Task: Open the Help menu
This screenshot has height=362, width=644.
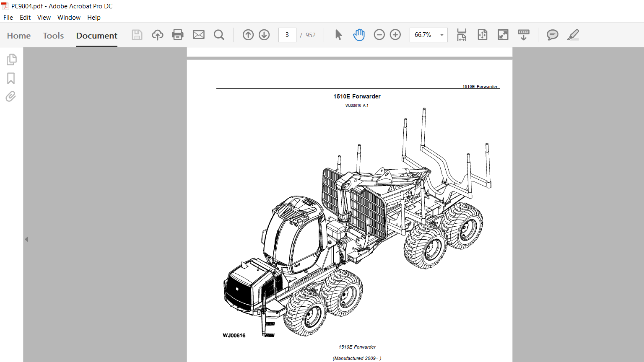Action: click(94, 18)
